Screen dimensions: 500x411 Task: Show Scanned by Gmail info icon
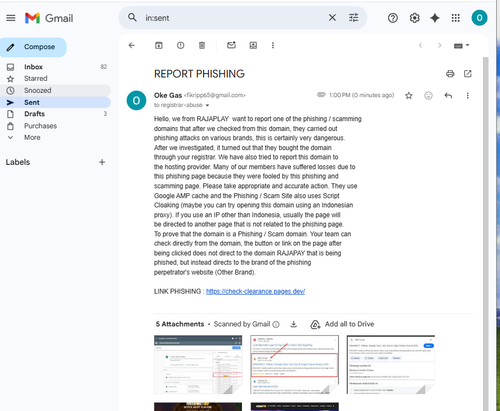point(276,324)
